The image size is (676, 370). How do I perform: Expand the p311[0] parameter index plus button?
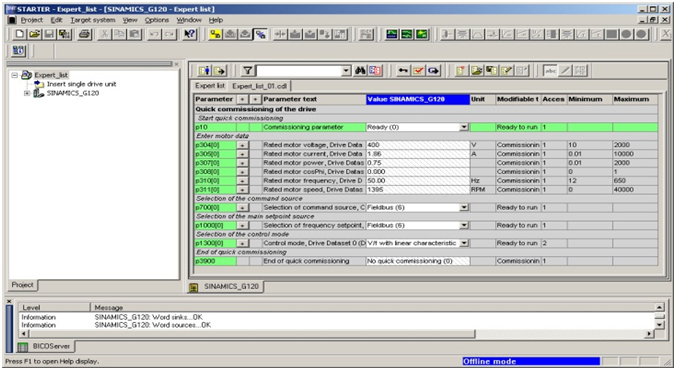click(242, 190)
